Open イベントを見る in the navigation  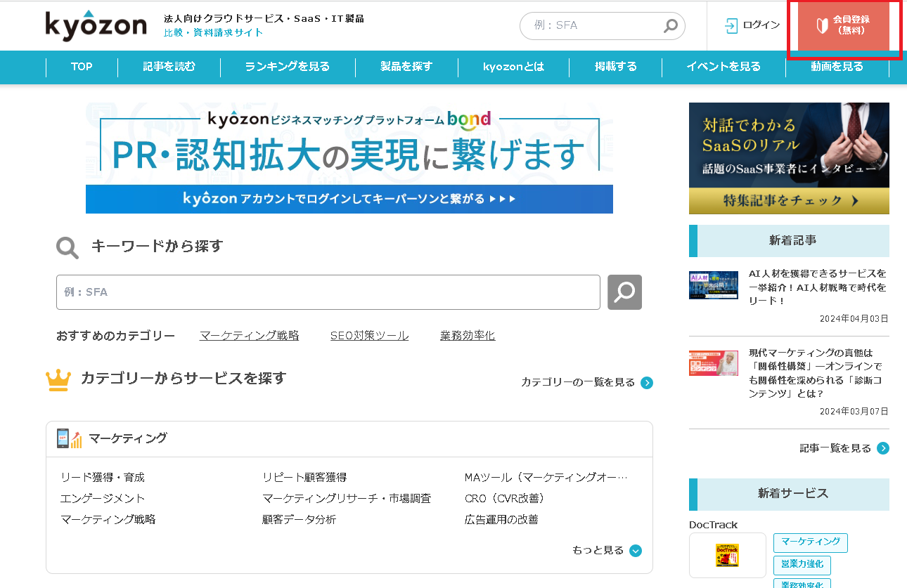pyautogui.click(x=723, y=67)
